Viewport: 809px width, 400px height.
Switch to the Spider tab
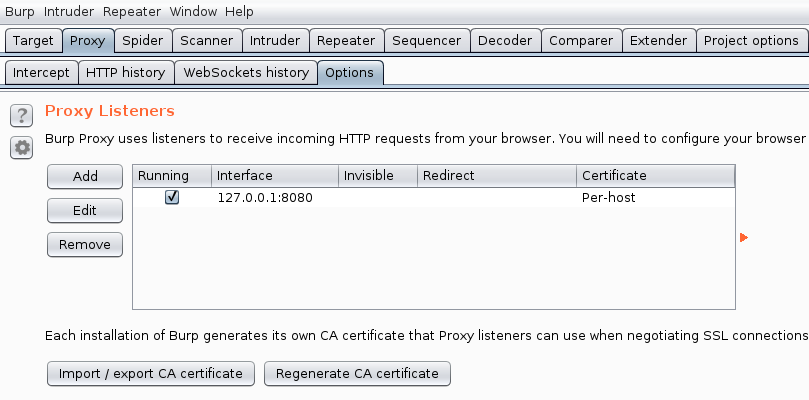coord(142,41)
